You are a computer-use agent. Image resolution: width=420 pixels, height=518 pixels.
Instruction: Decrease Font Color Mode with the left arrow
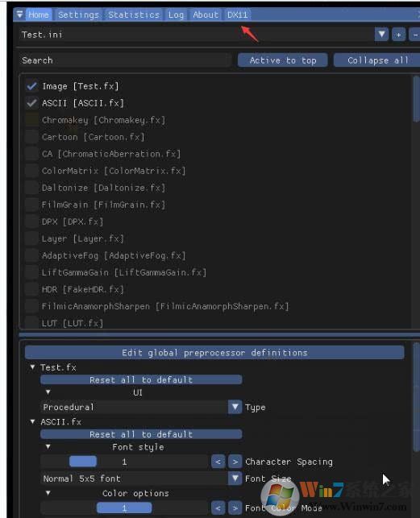[218, 508]
